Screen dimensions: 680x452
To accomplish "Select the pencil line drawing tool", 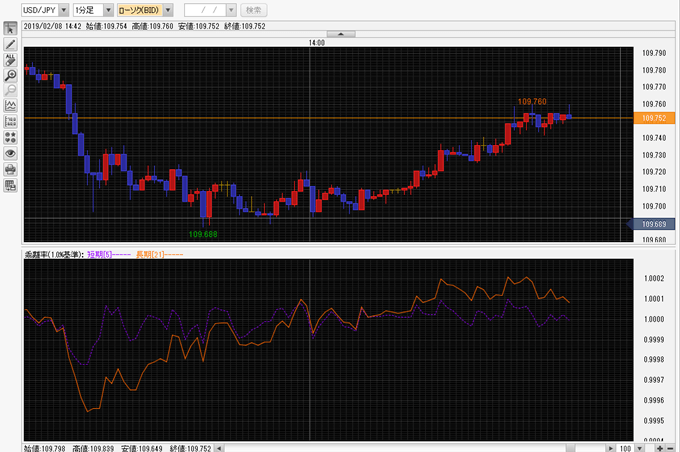I will [x=10, y=44].
